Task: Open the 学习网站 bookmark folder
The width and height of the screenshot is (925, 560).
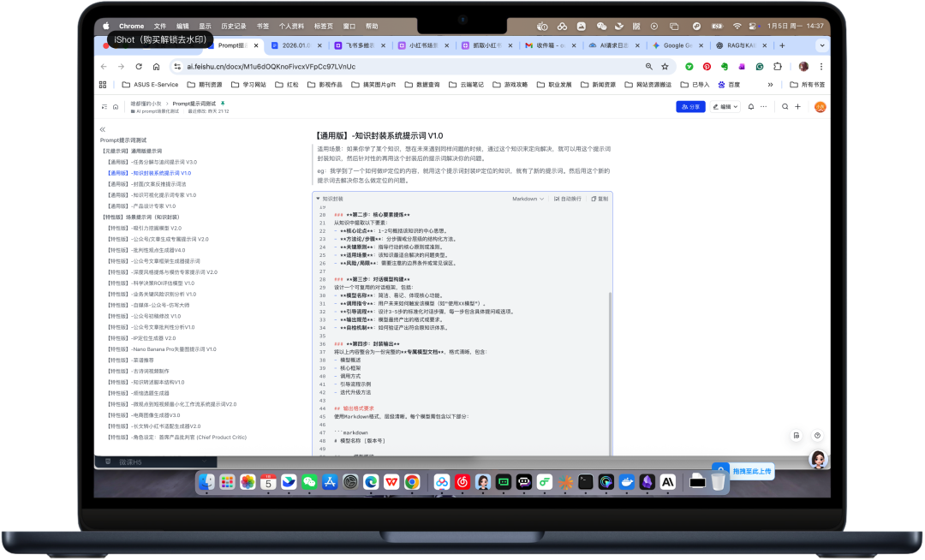Action: pos(248,85)
